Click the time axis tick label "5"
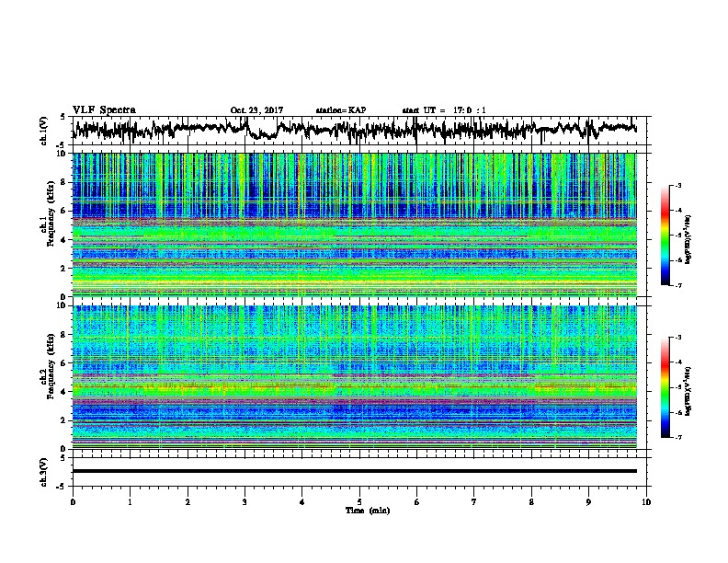This screenshot has width=728, height=563. 359,502
